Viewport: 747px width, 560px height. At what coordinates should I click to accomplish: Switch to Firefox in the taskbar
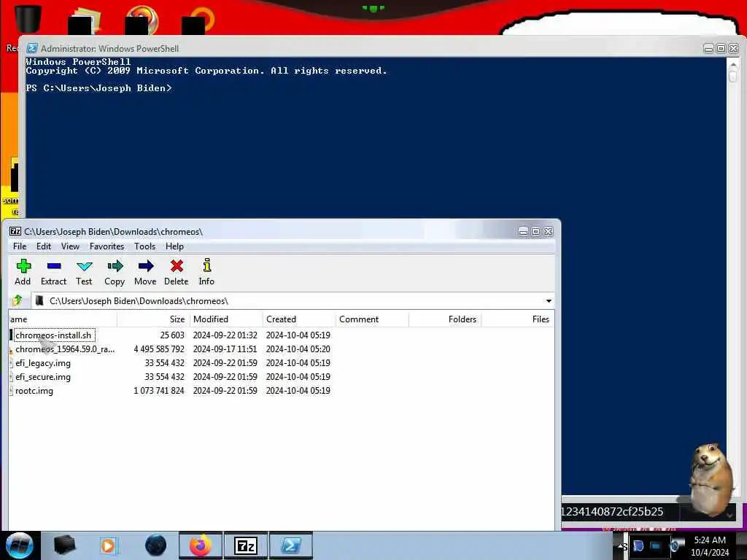[x=201, y=545]
